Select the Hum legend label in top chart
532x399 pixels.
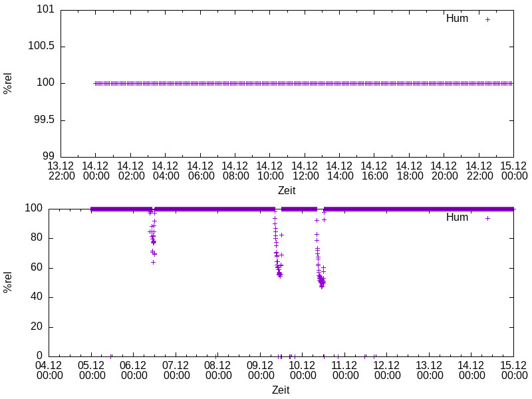click(x=457, y=19)
